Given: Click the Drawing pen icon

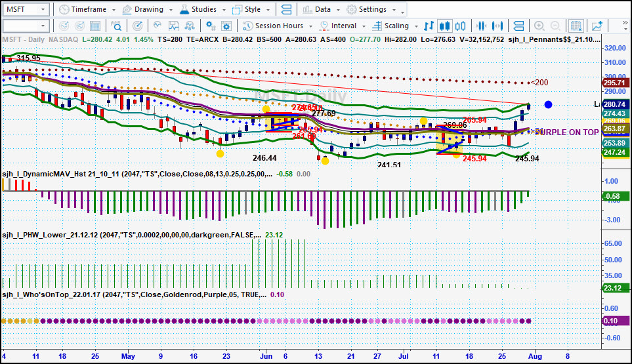Looking at the screenshot, I should click(x=127, y=9).
